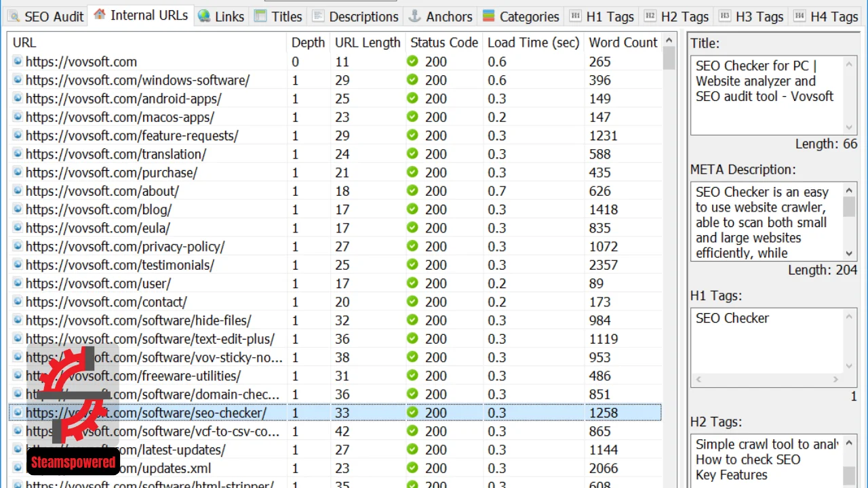Click page icon beside macos-apps URL
This screenshot has height=488, width=868.
coord(18,117)
